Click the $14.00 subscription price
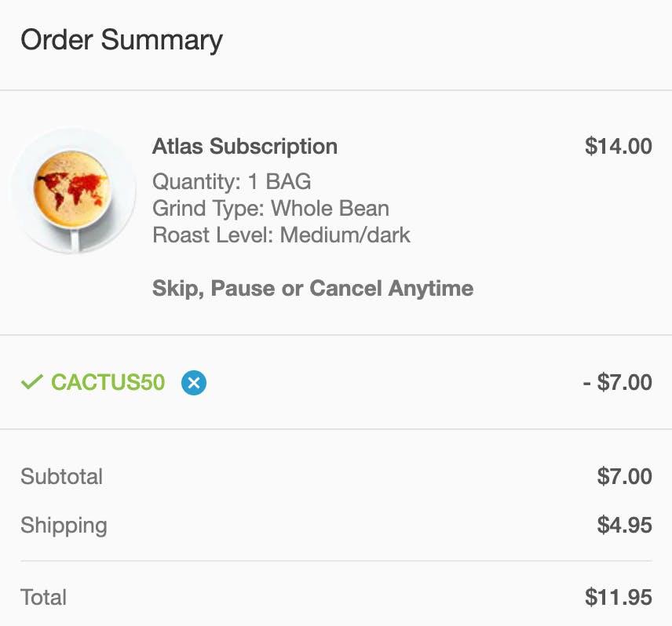This screenshot has width=672, height=626. click(x=618, y=147)
